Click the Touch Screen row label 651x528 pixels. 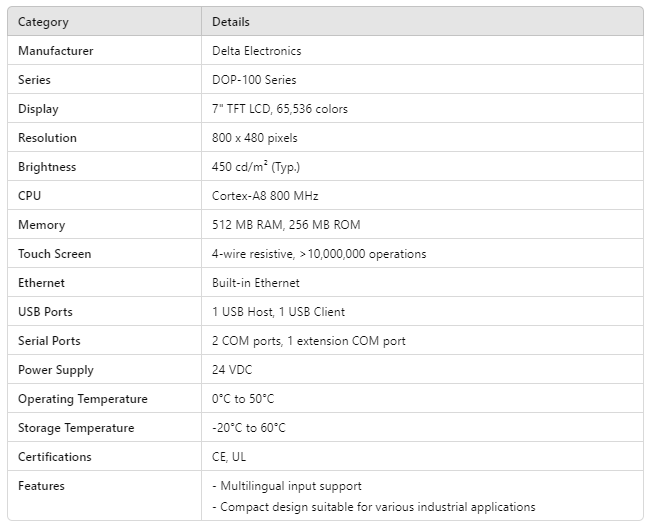click(54, 254)
